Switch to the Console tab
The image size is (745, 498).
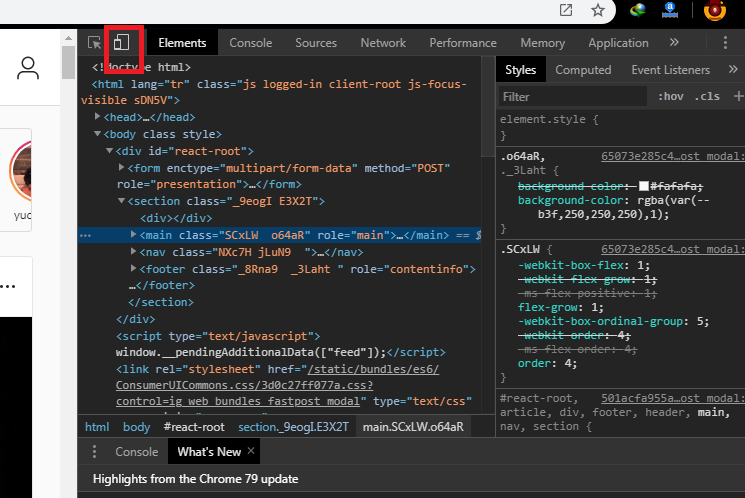click(251, 43)
